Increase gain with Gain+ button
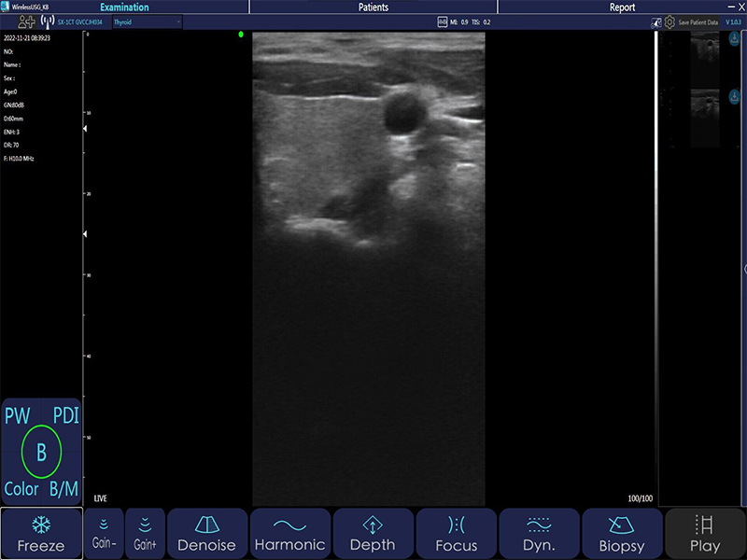 (x=145, y=534)
